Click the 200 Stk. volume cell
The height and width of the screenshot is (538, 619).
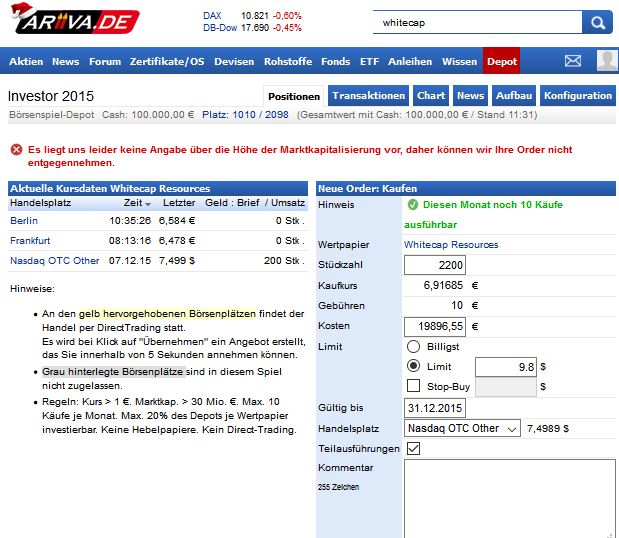tap(284, 261)
